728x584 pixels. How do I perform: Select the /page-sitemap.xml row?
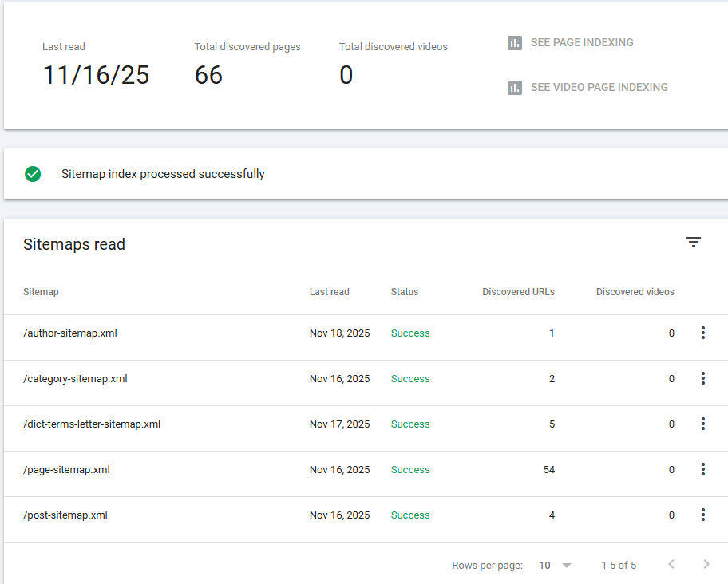point(67,470)
